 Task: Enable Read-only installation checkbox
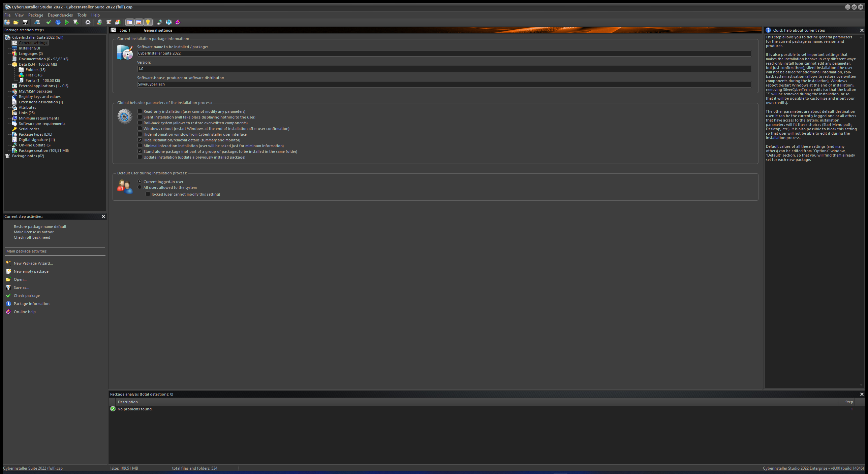click(x=140, y=111)
